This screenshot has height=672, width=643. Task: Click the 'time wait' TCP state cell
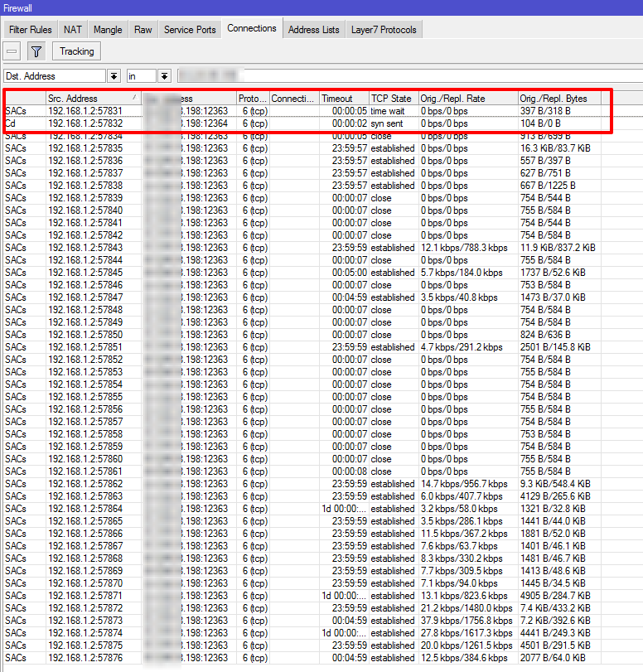[388, 111]
